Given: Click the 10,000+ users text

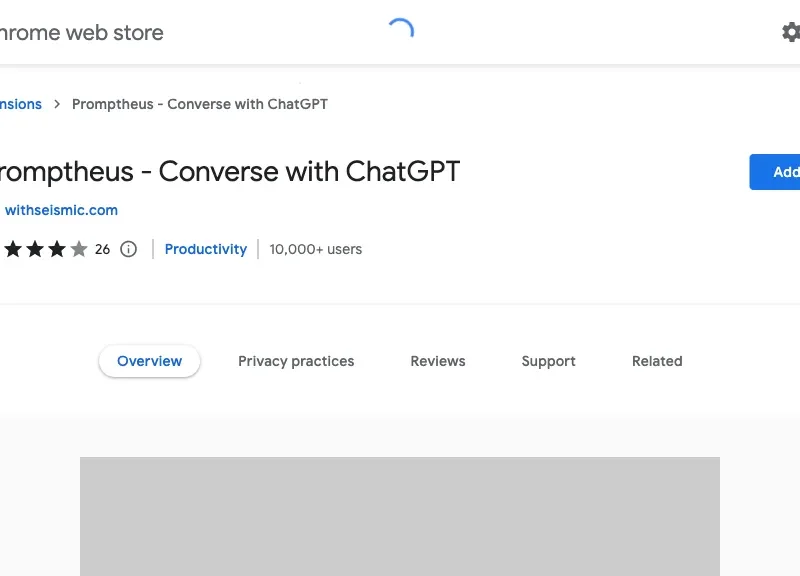Looking at the screenshot, I should pyautogui.click(x=316, y=249).
